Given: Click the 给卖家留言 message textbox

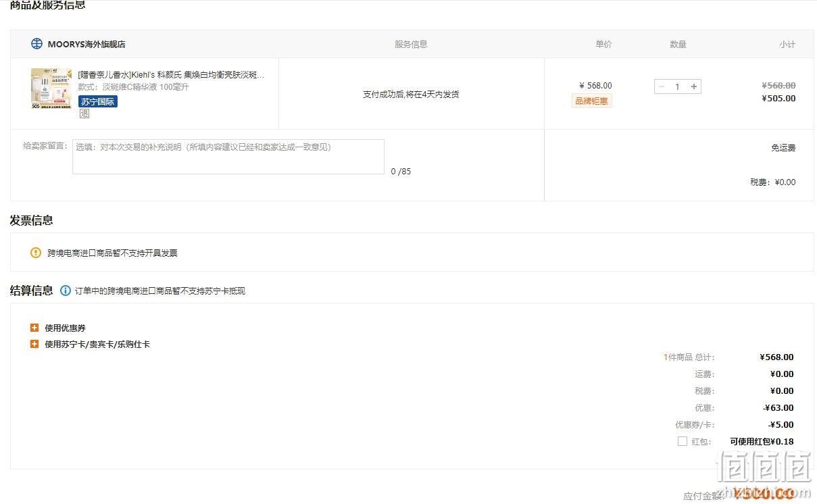Looking at the screenshot, I should pos(228,157).
